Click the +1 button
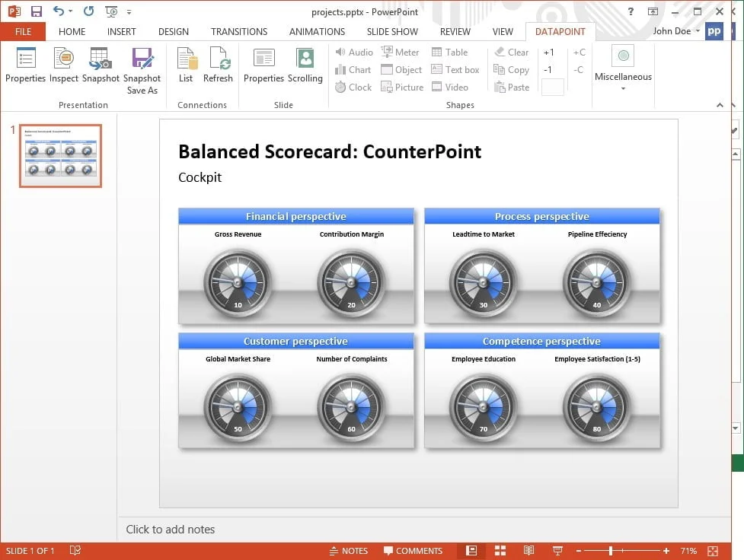Viewport: 744px width, 560px height. [x=548, y=52]
